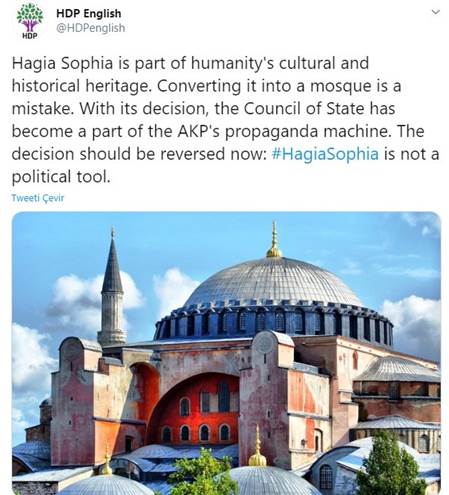Click the golden finial atop main dome
Screen dimensions: 449x495
pos(274,240)
